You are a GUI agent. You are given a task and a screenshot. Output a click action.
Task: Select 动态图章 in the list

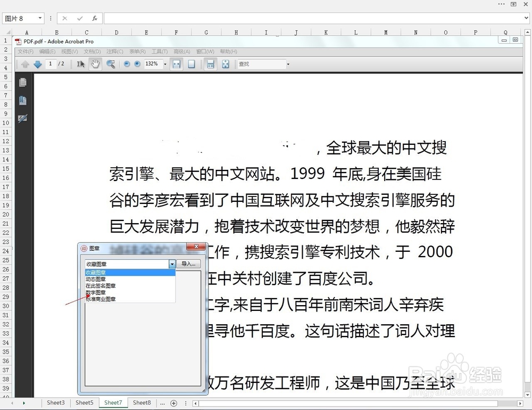[130, 279]
